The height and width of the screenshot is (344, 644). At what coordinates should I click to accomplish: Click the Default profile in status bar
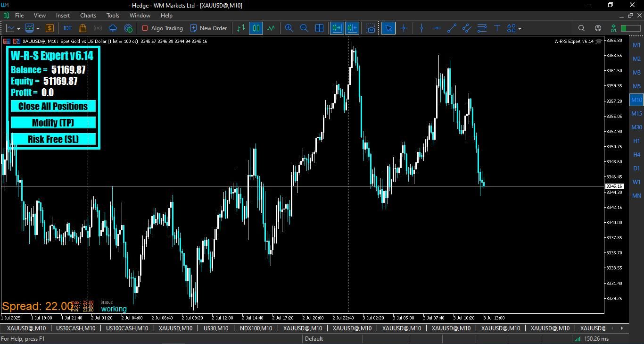(x=314, y=338)
